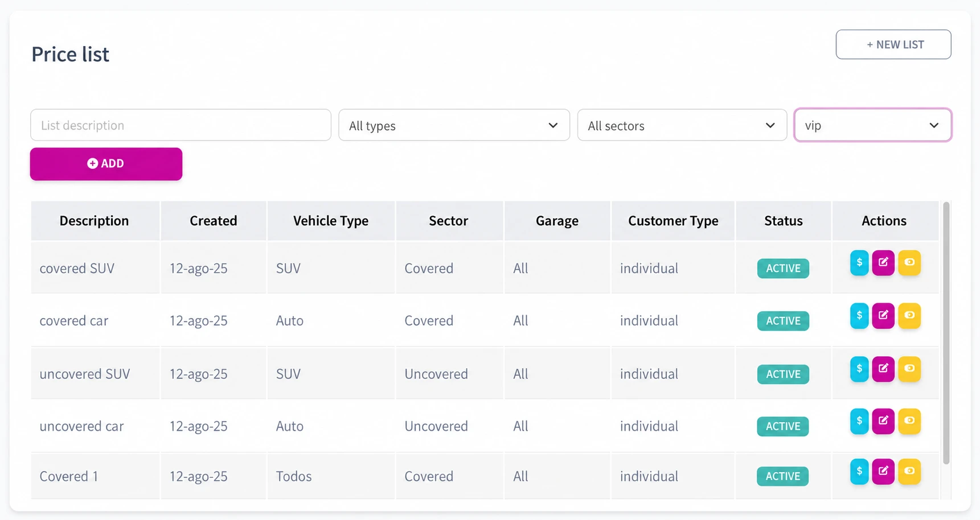Screen dimensions: 980x520
Task: Click the + NEW LIST button
Action: [893, 44]
